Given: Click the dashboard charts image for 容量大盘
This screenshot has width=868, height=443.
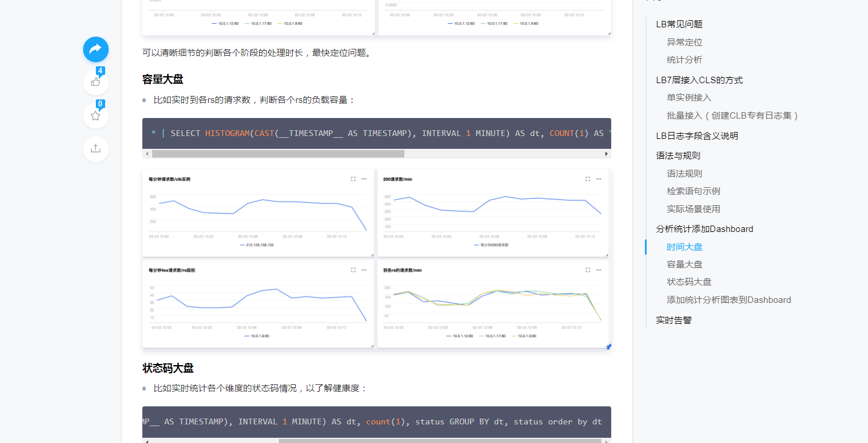Looking at the screenshot, I should 376,259.
